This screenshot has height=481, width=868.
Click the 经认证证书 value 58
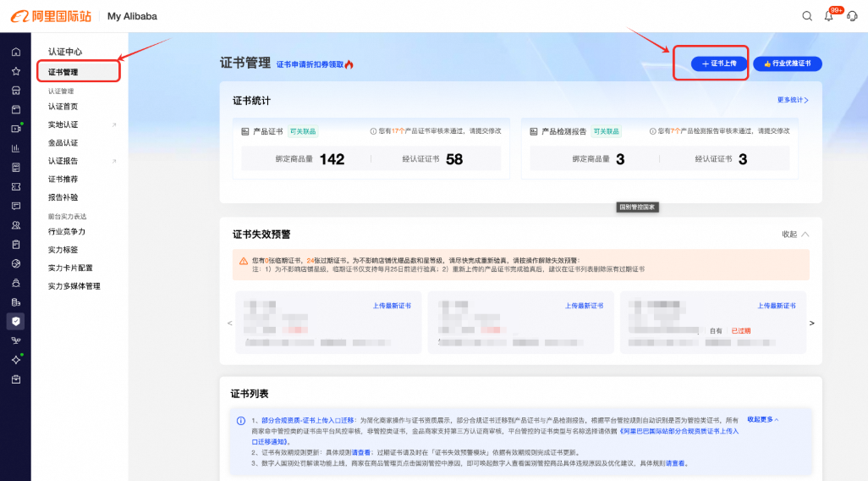click(454, 159)
